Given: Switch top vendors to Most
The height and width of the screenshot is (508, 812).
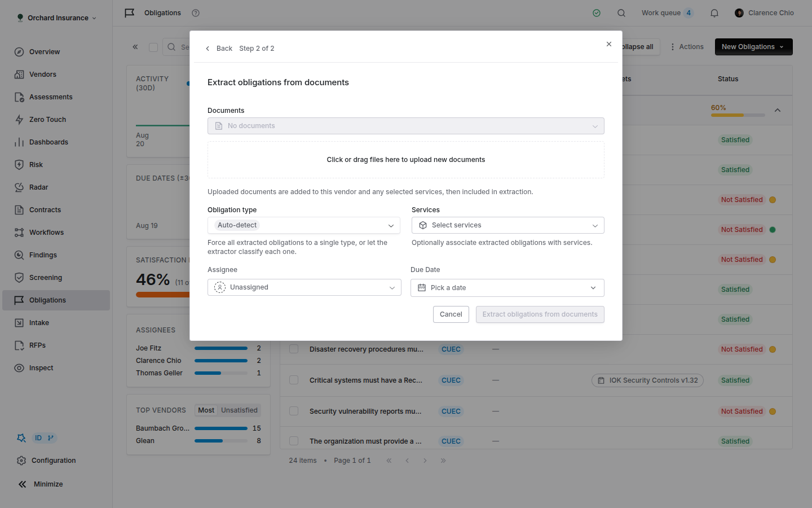Looking at the screenshot, I should coord(206,410).
